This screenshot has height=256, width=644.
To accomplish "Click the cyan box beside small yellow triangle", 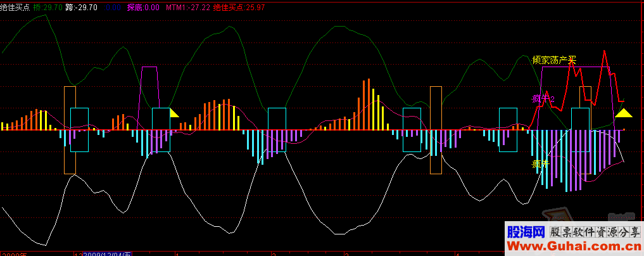I will click(161, 130).
